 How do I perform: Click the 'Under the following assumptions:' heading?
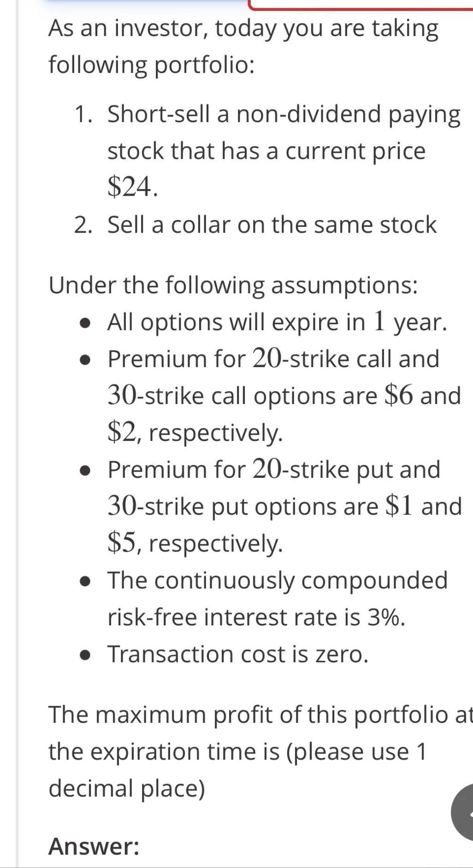(234, 285)
